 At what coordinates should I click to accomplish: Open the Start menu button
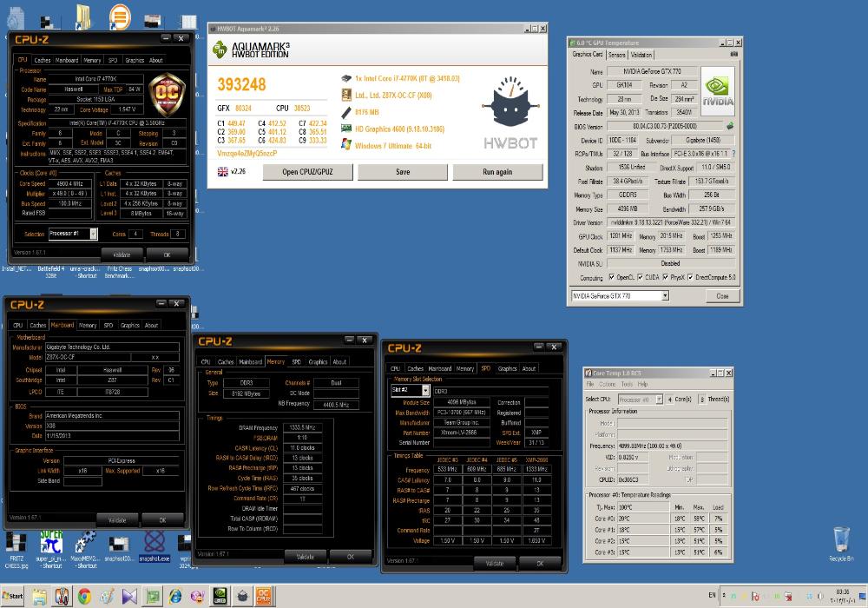12,597
